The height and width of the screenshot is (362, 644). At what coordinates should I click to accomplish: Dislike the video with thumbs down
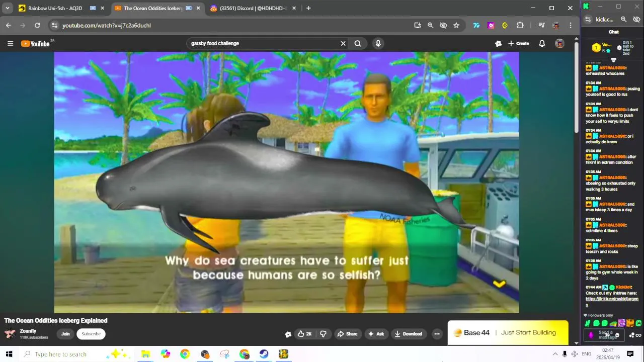point(324,334)
